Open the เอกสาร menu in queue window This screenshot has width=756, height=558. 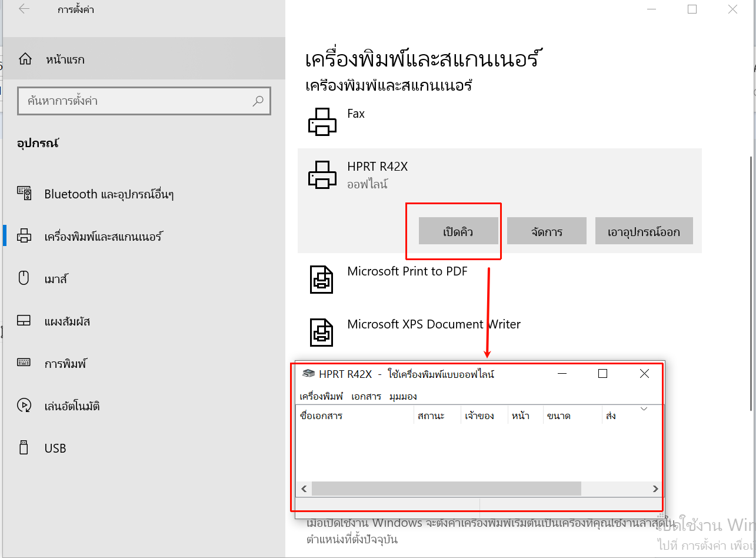coord(366,396)
